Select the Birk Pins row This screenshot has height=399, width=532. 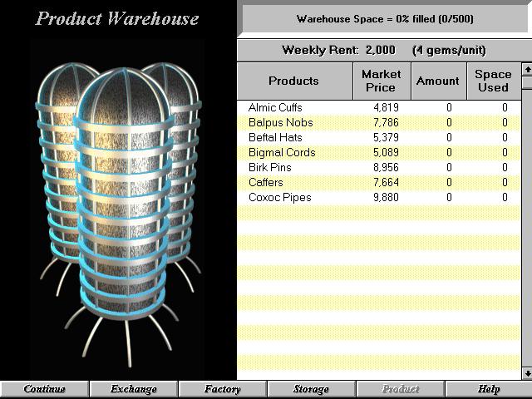(379, 167)
